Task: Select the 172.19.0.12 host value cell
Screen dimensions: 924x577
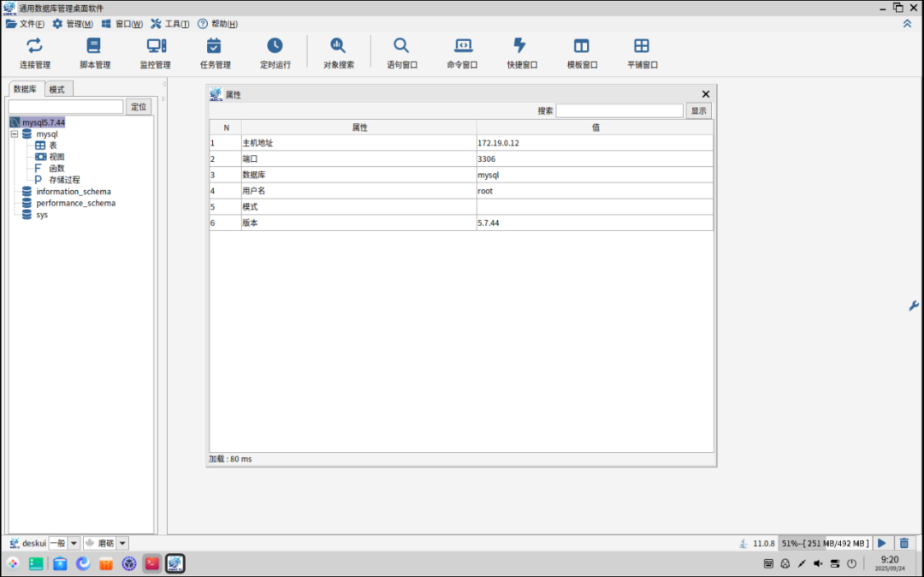Action: click(x=595, y=143)
